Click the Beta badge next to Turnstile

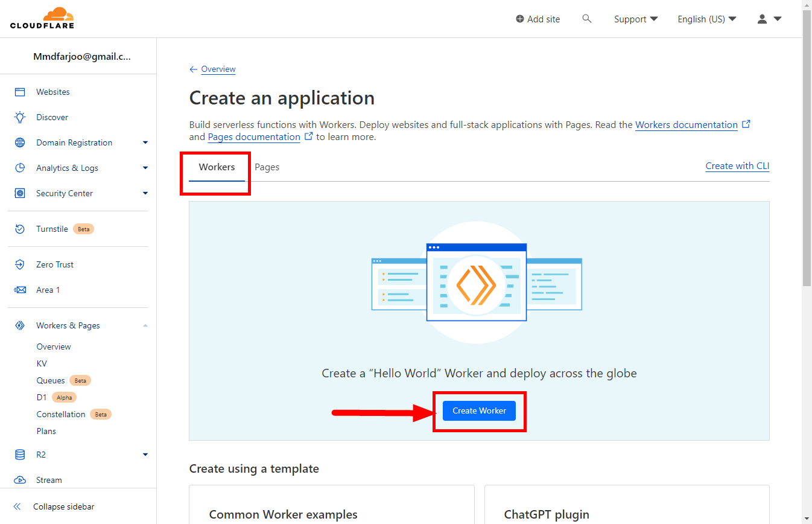click(x=83, y=229)
